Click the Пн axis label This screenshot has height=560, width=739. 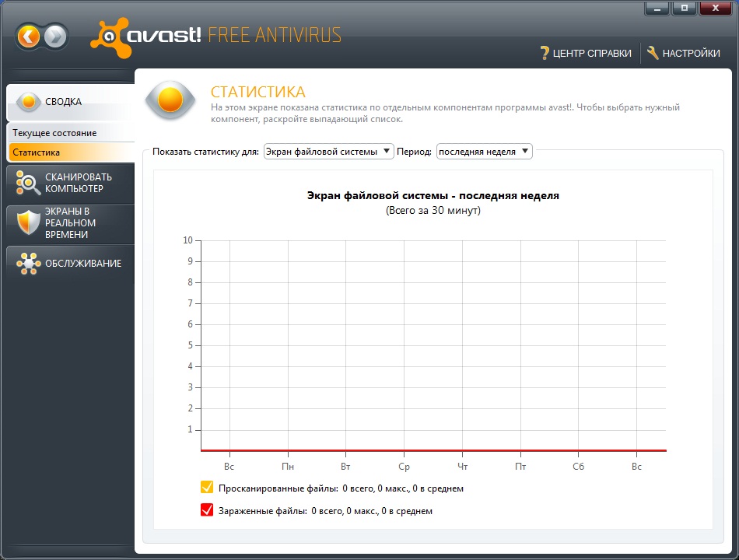[x=288, y=467]
